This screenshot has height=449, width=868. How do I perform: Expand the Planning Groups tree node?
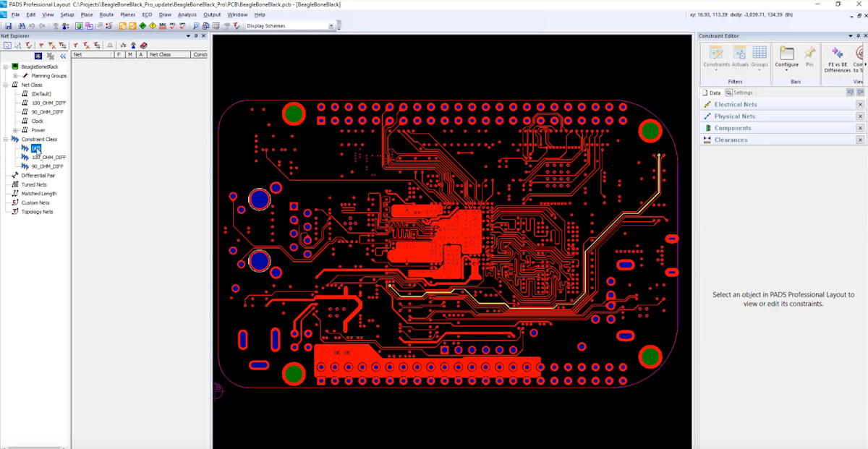pos(15,76)
